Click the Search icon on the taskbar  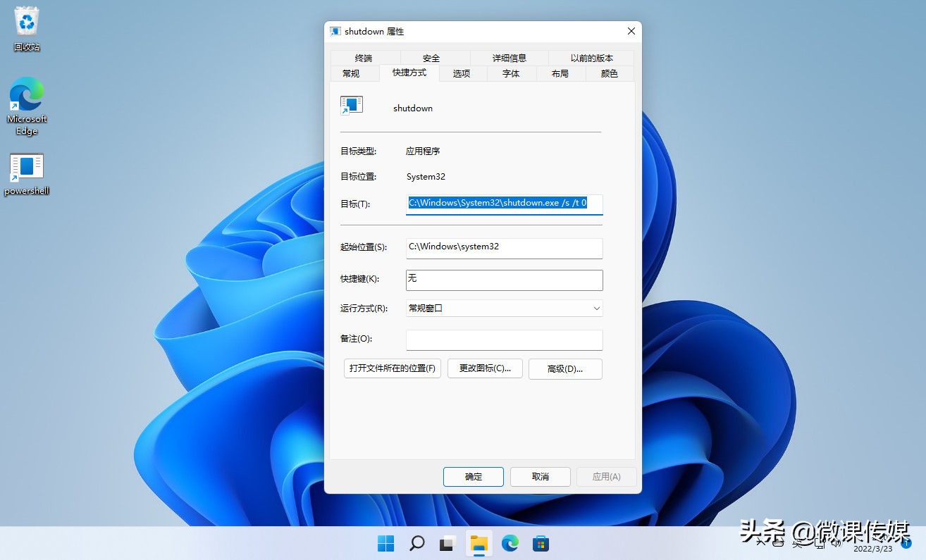(x=416, y=543)
